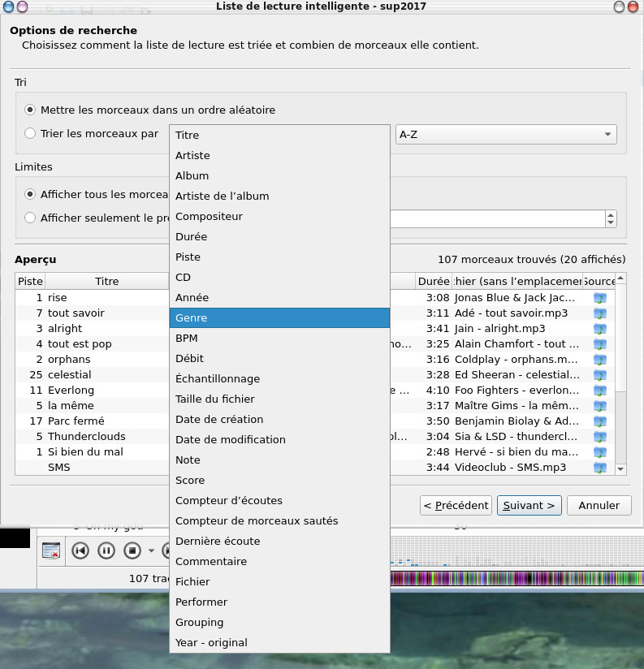Choose Compteur d'écoutes in the list
644x669 pixels.
click(279, 500)
